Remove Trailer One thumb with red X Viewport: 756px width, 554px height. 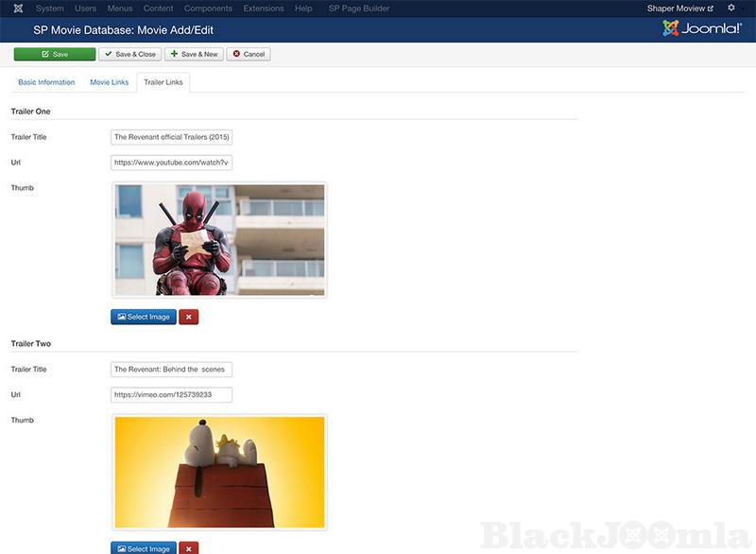click(189, 317)
